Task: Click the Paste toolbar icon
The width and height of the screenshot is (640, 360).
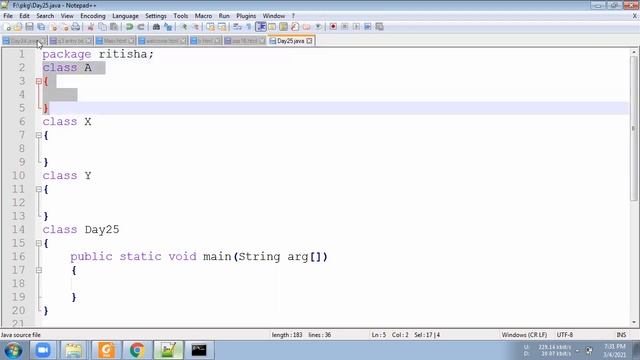Action: [114, 27]
